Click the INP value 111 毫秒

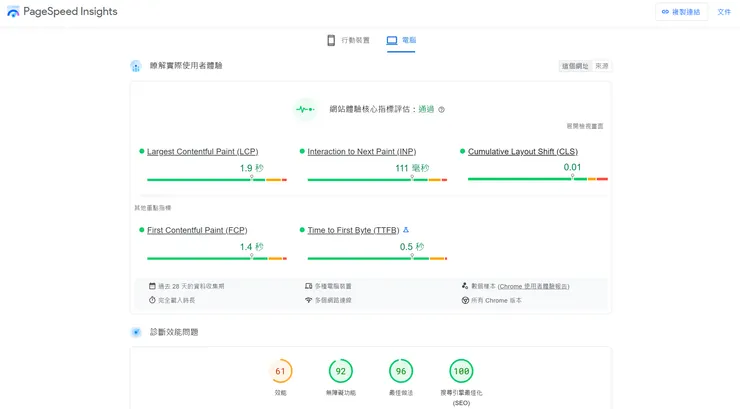(412, 168)
